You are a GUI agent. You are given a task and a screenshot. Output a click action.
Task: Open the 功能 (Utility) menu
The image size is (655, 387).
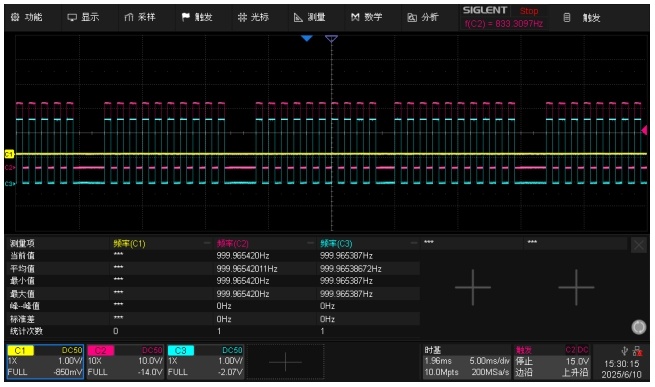27,17
